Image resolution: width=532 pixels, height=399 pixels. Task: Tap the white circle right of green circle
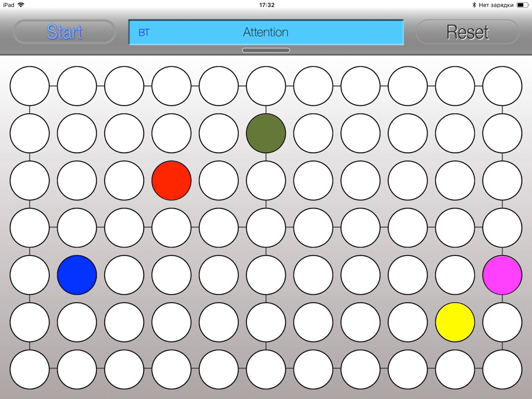pyautogui.click(x=313, y=134)
